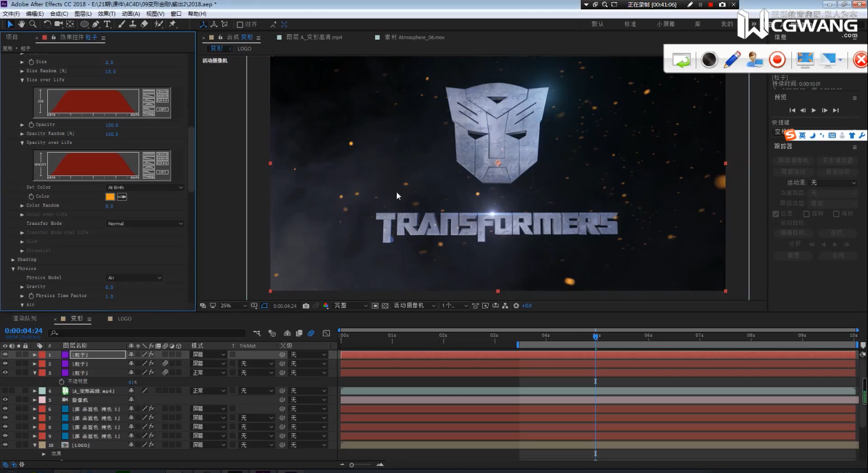
Task: Adjust the timeline zoom slider knob
Action: click(x=352, y=465)
